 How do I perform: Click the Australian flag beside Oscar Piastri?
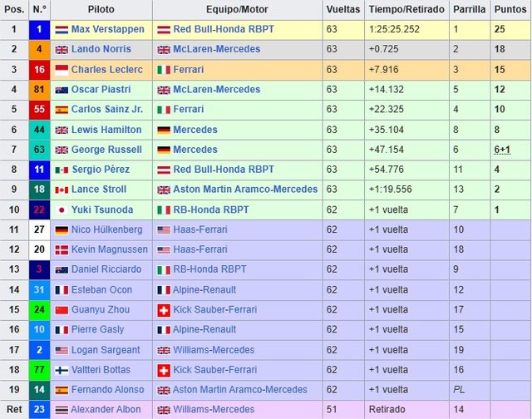point(62,90)
